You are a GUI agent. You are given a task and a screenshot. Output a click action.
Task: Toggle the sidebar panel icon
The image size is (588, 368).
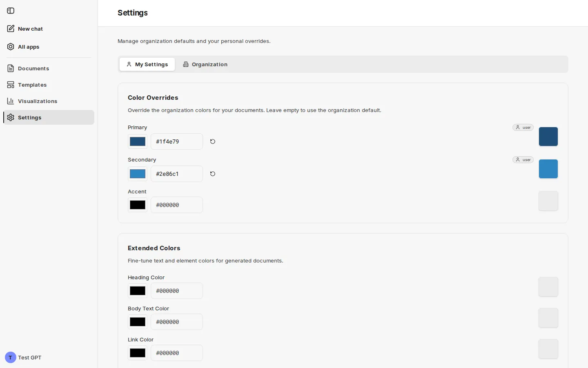coord(11,11)
